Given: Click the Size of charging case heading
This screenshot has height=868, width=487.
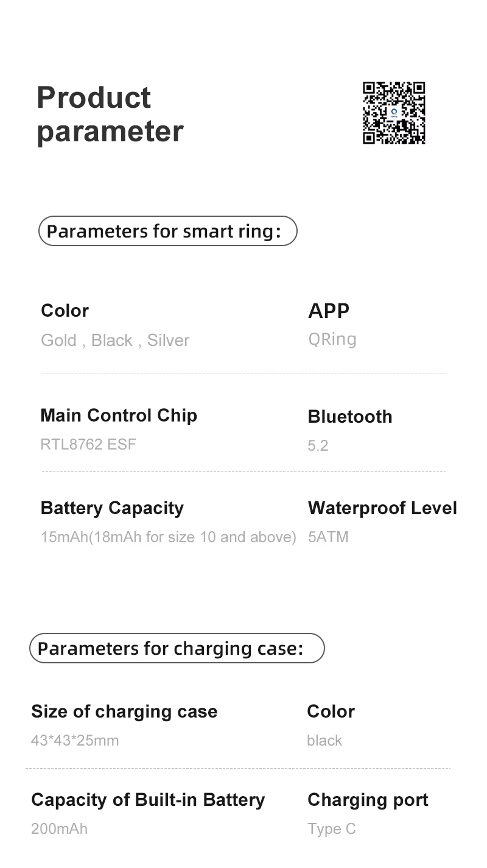Looking at the screenshot, I should pos(124,711).
